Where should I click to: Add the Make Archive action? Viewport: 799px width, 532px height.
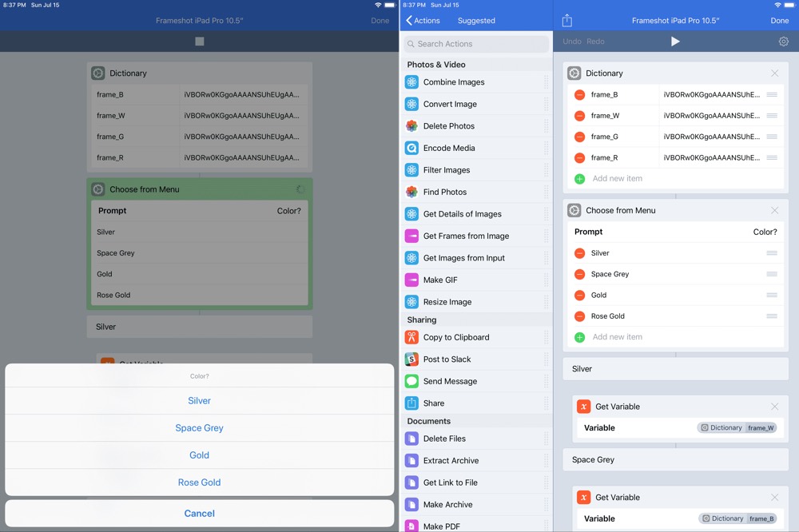tap(476, 505)
